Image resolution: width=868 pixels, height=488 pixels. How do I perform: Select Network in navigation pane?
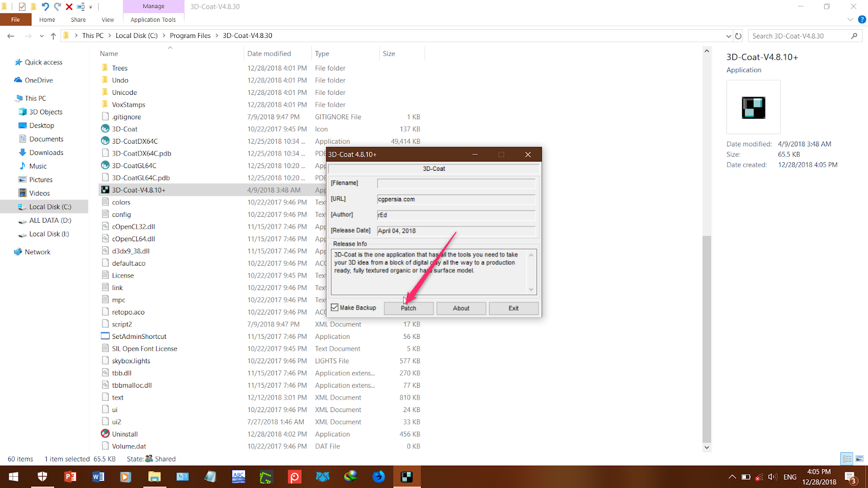click(x=37, y=252)
